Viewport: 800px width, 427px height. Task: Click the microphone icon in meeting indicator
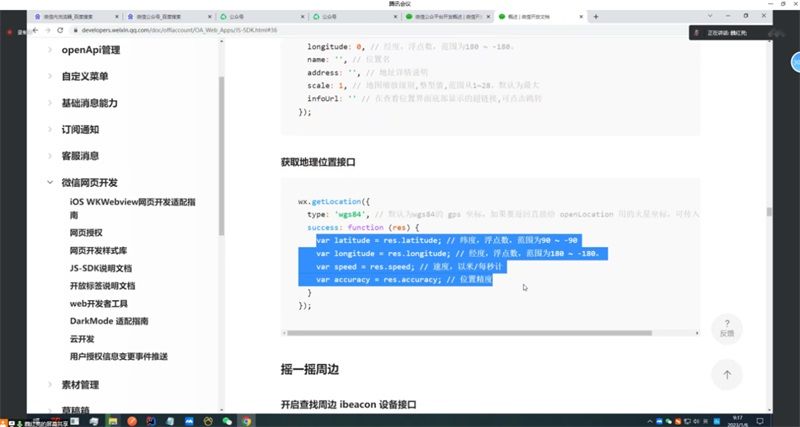pyautogui.click(x=697, y=33)
